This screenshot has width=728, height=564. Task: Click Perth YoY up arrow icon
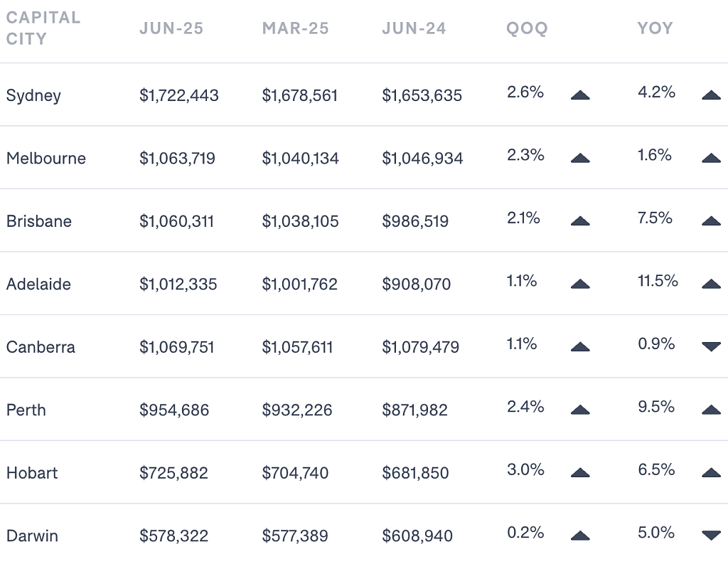pos(711,410)
